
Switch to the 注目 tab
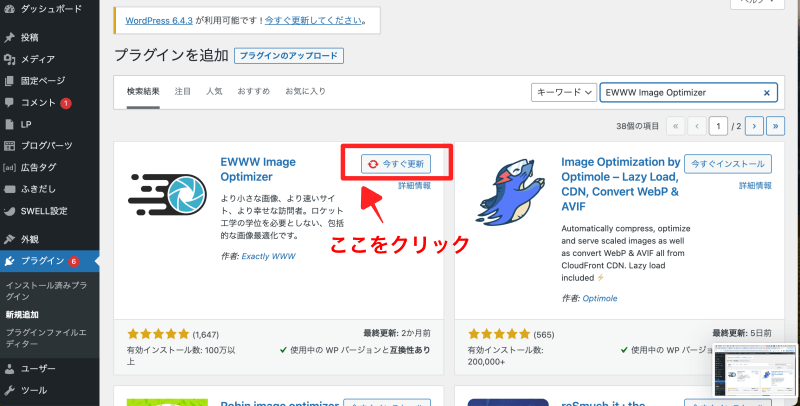(183, 91)
